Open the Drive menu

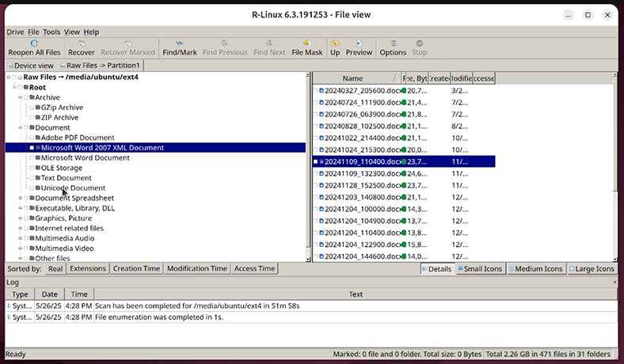coord(15,32)
